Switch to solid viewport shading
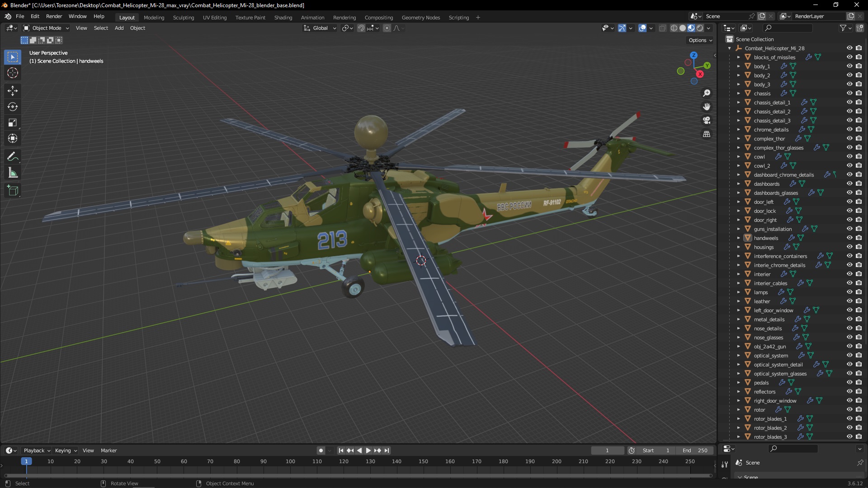868x488 pixels. tap(683, 28)
